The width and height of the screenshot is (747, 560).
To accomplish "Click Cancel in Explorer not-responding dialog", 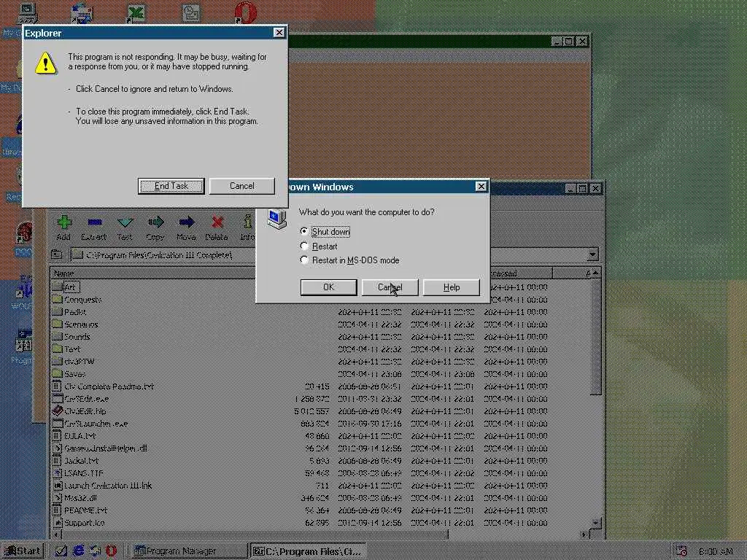I will click(242, 186).
